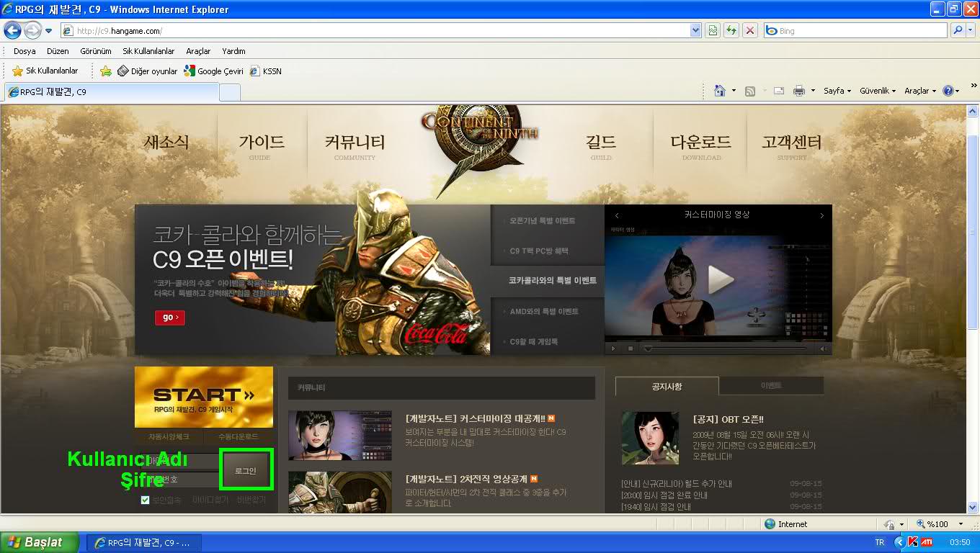Go forward with the browser Forward arrow
Screen dimensions: 980x553
pos(32,30)
